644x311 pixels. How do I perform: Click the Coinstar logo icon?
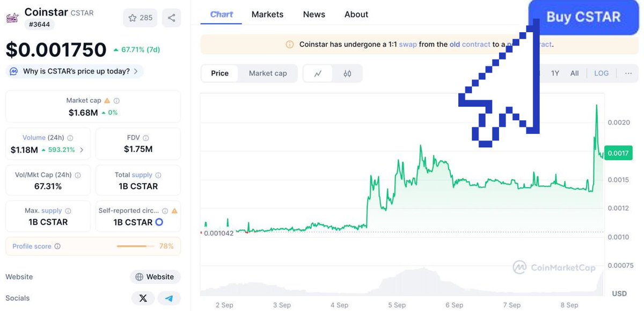coord(12,18)
